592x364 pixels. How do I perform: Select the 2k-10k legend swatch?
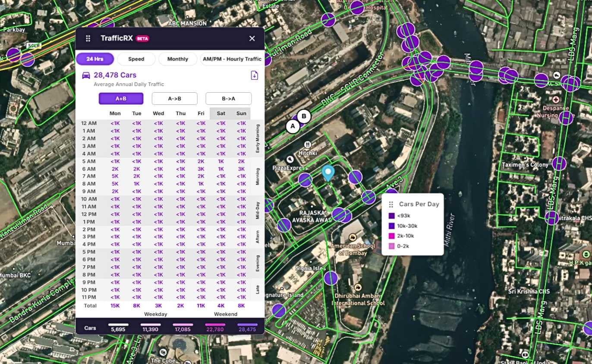pyautogui.click(x=392, y=236)
